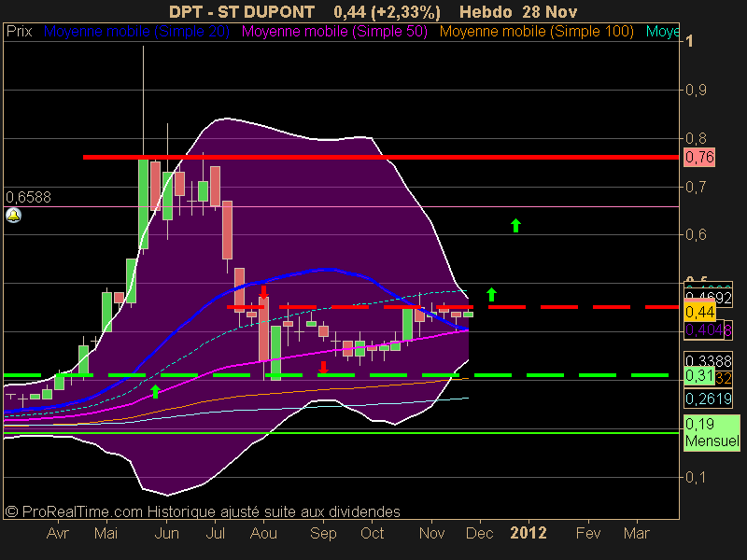Screen dimensions: 747x560
Task: Click the Jul label on time axis
Action: pos(215,533)
